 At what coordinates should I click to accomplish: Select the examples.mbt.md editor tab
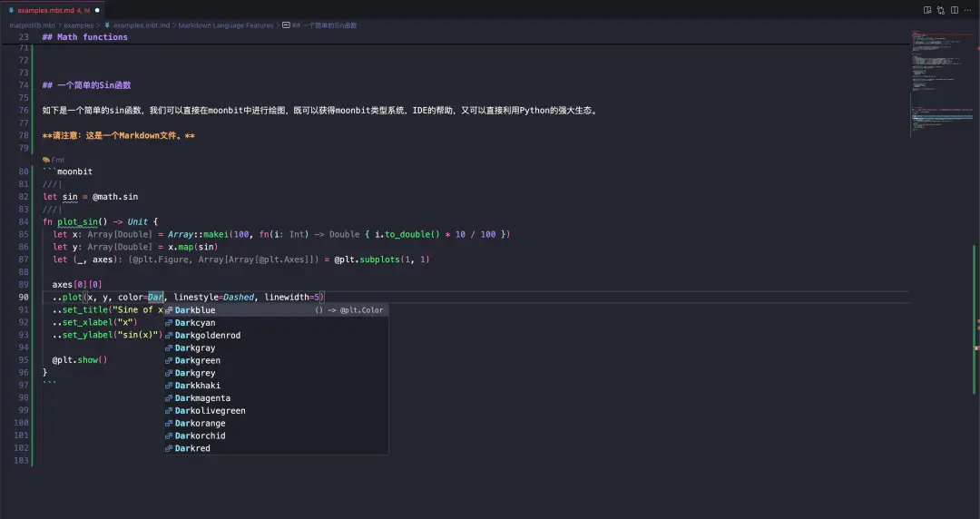(54, 10)
